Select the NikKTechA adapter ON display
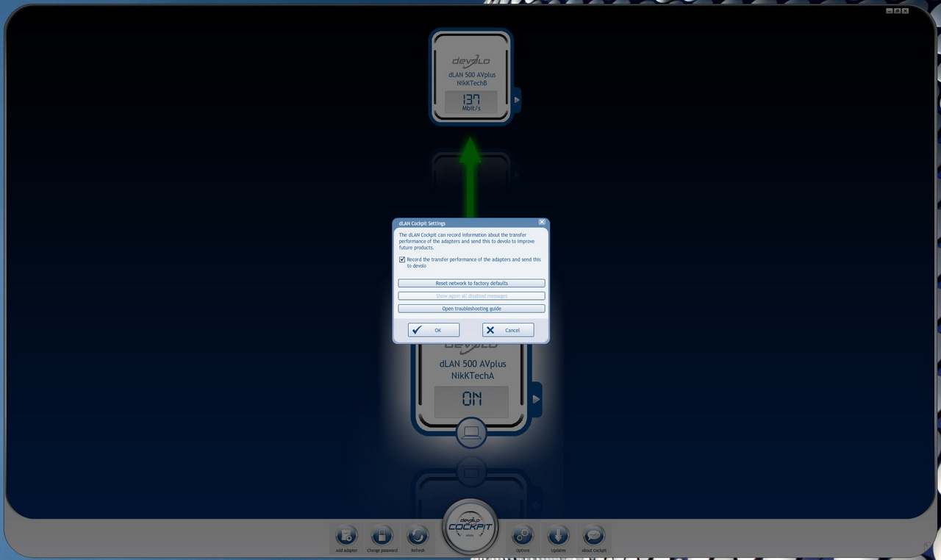Screen dimensions: 941x560 (471, 401)
